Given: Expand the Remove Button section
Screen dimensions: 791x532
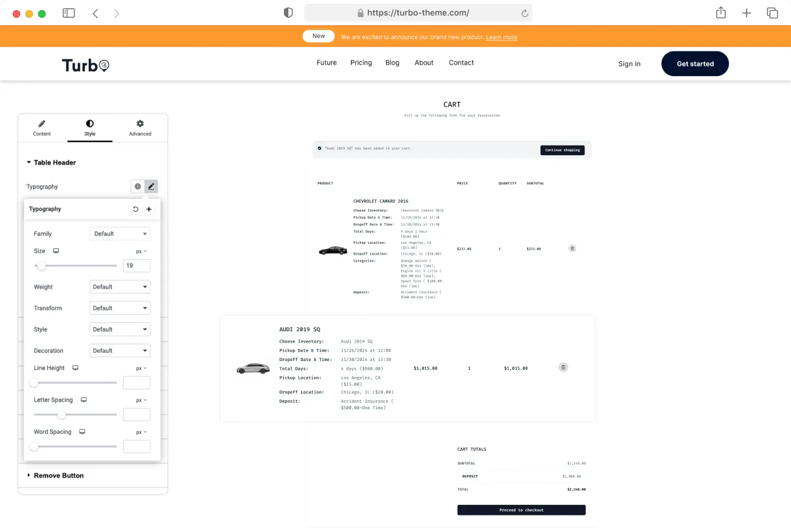Looking at the screenshot, I should (55, 476).
